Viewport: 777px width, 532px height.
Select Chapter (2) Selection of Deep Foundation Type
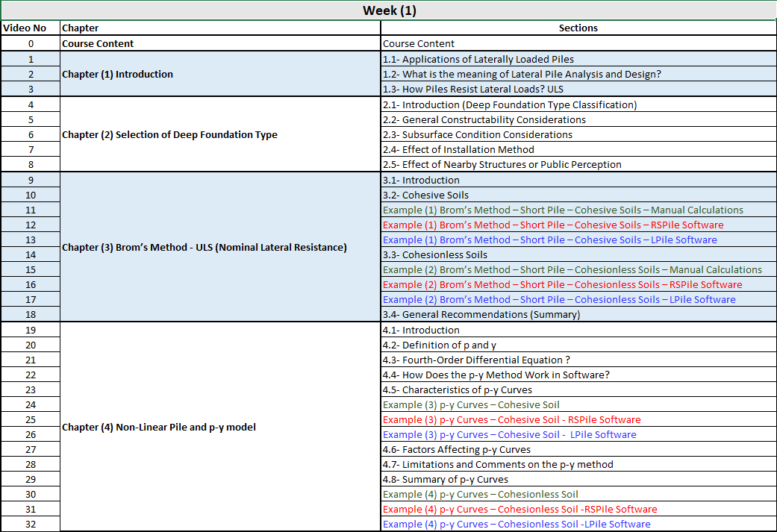pyautogui.click(x=169, y=135)
